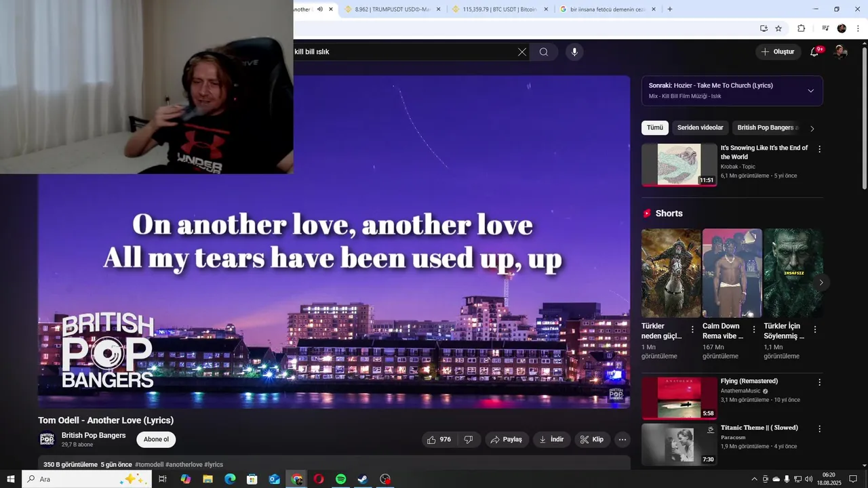Open Titanic Theme (Slowed) thumbnail
Screen dimensions: 868x488
pyautogui.click(x=679, y=444)
